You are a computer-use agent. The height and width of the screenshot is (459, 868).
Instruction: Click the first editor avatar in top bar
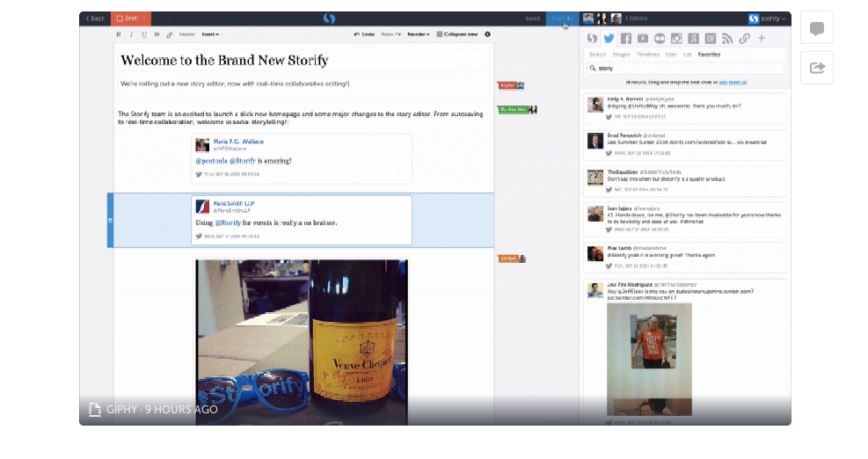point(588,18)
